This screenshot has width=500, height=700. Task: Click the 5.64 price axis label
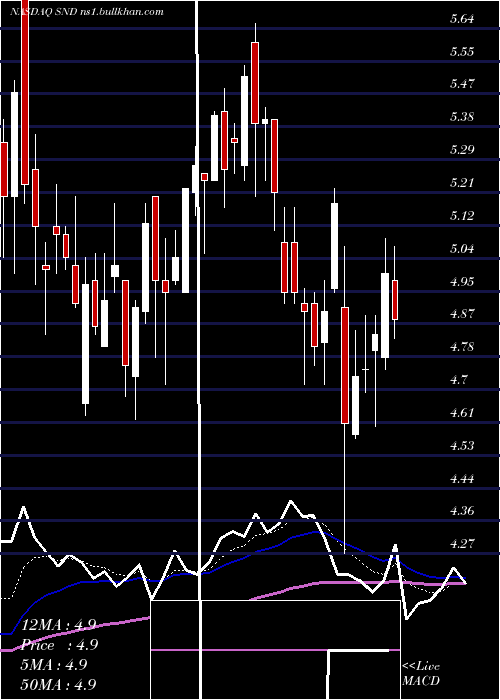point(462,19)
